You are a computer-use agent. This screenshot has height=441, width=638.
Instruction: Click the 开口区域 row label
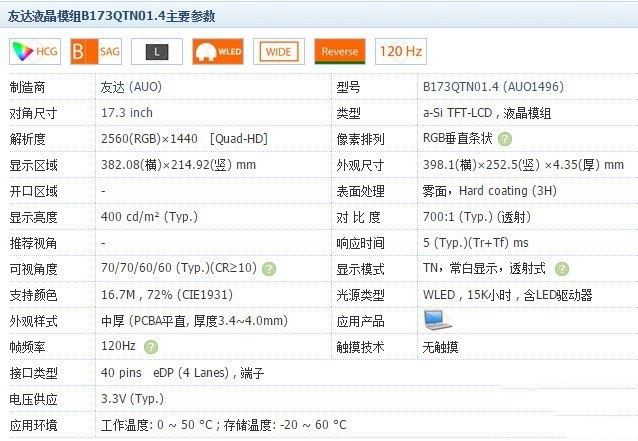pyautogui.click(x=33, y=191)
